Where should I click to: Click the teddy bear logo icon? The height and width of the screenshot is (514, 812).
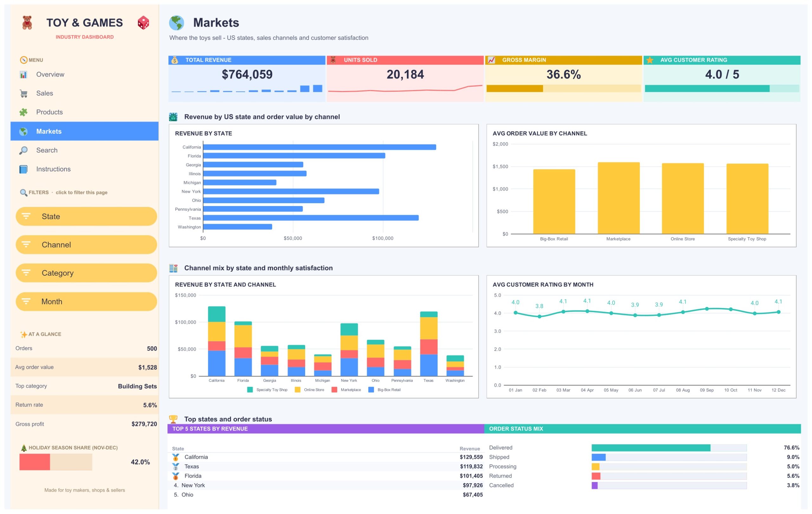click(27, 22)
